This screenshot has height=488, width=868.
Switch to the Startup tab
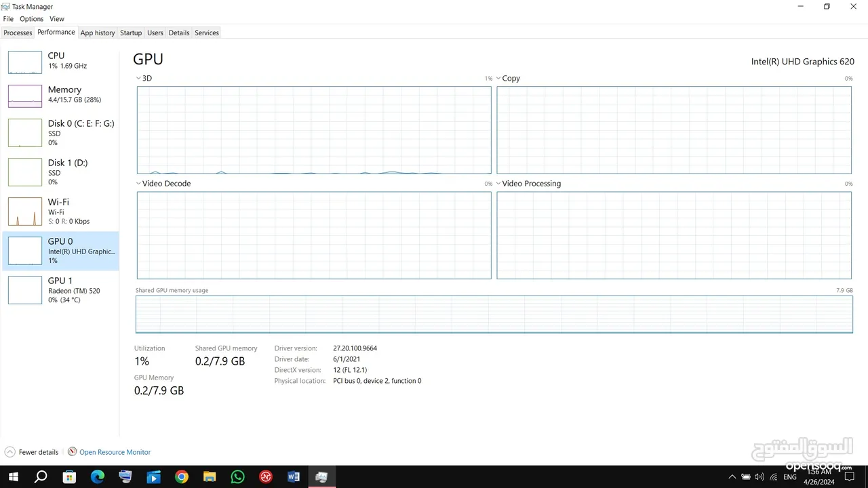tap(131, 33)
